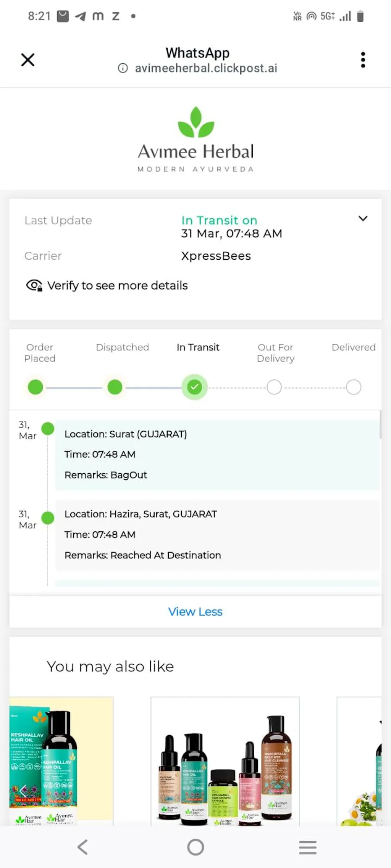This screenshot has height=868, width=391.
Task: Close the in-app browser with X
Action: [x=27, y=60]
